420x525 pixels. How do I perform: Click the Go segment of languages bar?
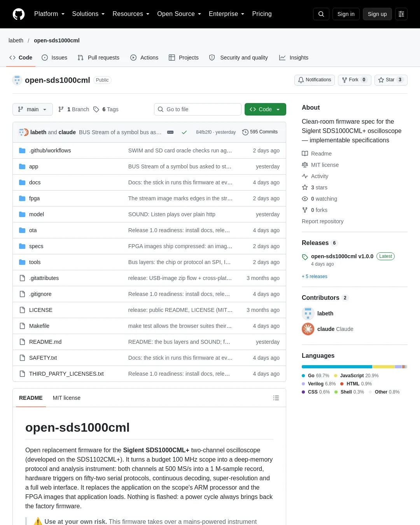[x=337, y=367]
